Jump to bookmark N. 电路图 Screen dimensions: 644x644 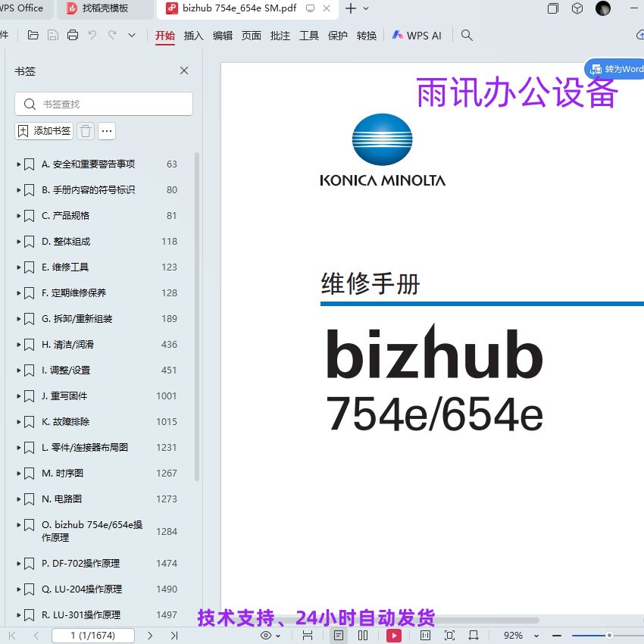pos(61,499)
